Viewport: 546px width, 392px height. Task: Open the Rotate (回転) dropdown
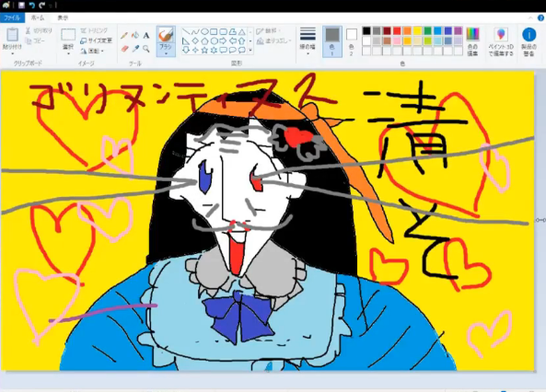(x=93, y=52)
